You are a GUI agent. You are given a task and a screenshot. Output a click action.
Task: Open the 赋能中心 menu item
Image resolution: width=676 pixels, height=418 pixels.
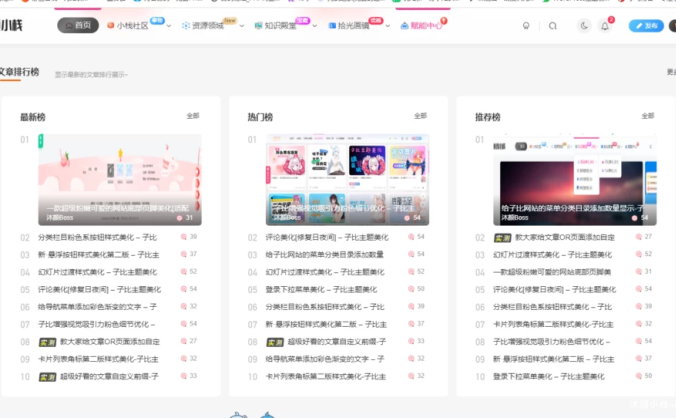coord(426,26)
